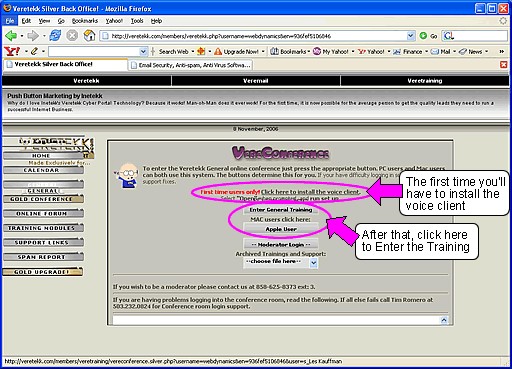Viewport: 512px width, 369px height.
Task: Open the ONLINE FORUM sidebar button
Action: click(x=43, y=213)
